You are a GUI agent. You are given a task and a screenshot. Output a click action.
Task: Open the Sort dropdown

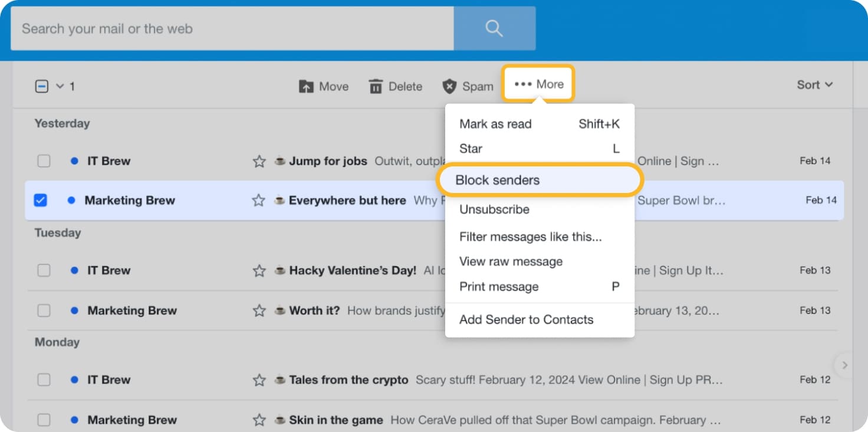click(814, 85)
